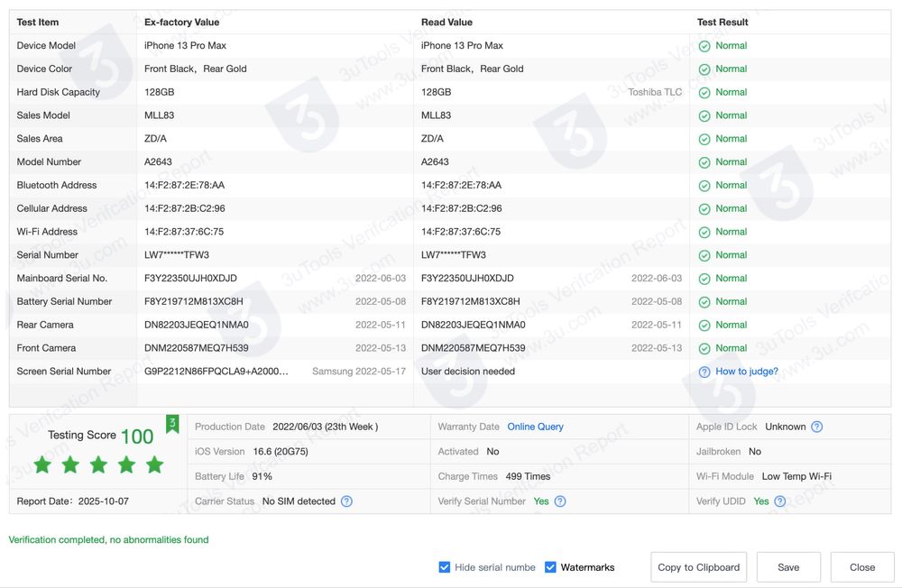Click the Normal checkmark icon for Battery Serial Number
The width and height of the screenshot is (902, 588).
tap(704, 302)
